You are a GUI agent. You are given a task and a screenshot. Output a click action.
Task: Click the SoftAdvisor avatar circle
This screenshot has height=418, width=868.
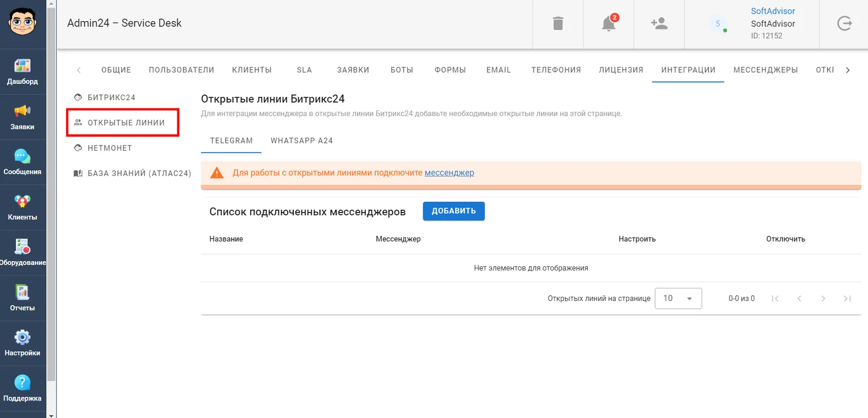[718, 24]
